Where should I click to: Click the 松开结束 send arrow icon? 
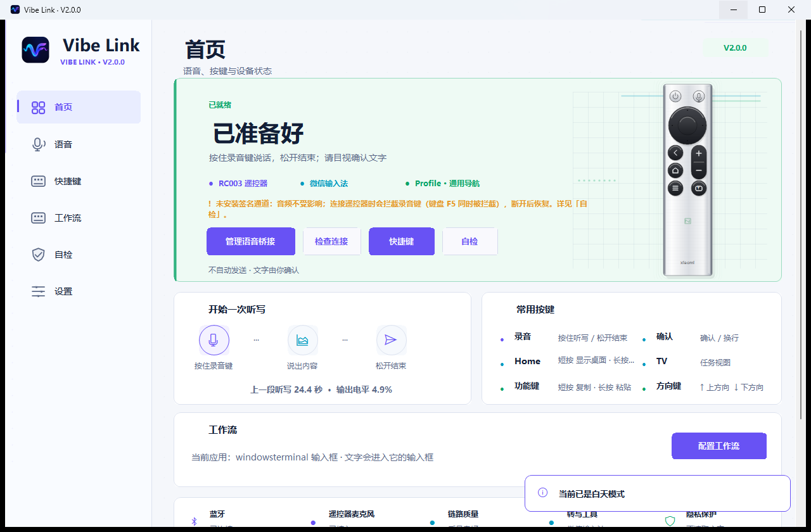point(391,340)
